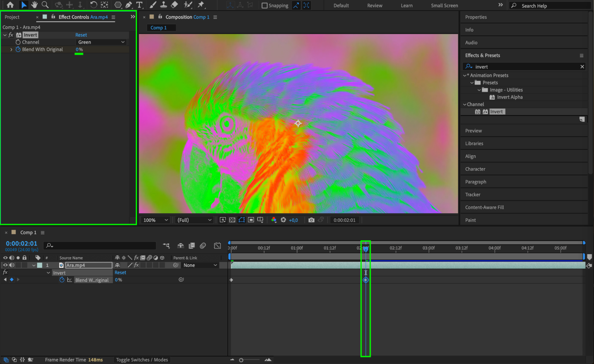Open the Channel Green dropdown

pyautogui.click(x=101, y=42)
